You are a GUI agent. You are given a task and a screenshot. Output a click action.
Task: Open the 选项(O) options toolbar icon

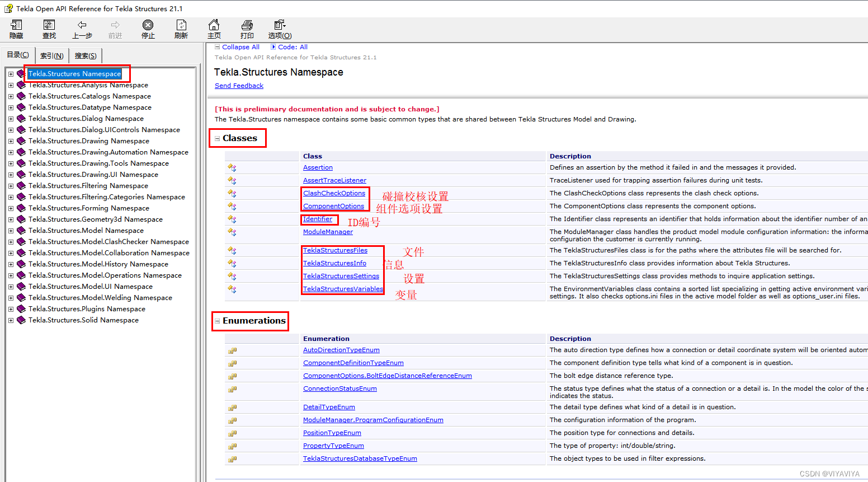coord(279,29)
